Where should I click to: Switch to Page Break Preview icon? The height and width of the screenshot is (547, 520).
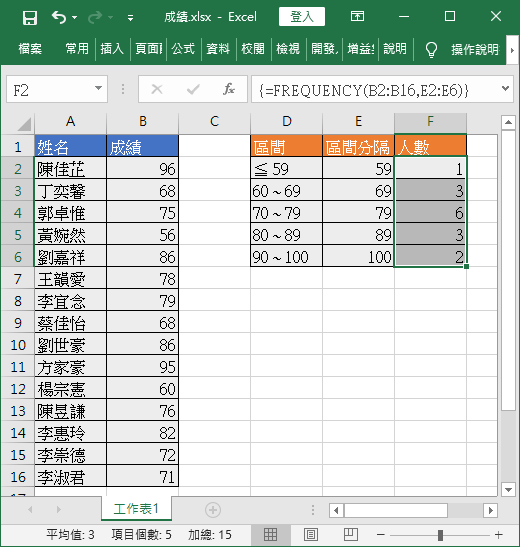coord(351,534)
